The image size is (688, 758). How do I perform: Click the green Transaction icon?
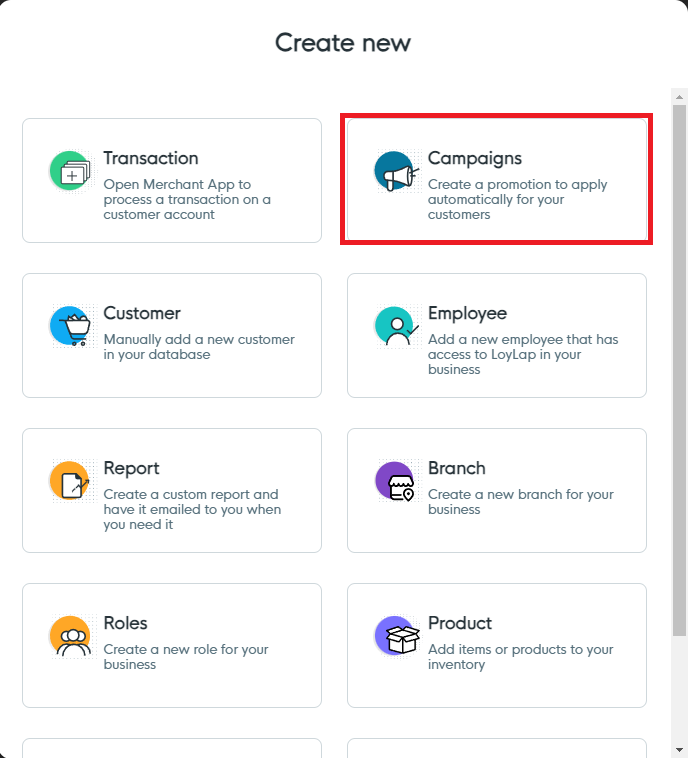(70, 171)
